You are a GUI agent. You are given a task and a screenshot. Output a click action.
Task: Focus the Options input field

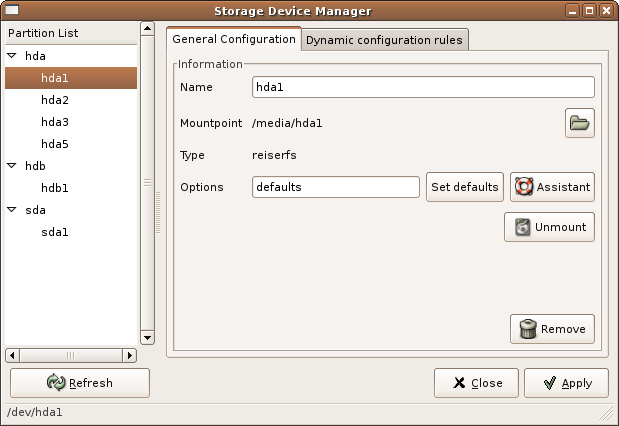coord(335,187)
